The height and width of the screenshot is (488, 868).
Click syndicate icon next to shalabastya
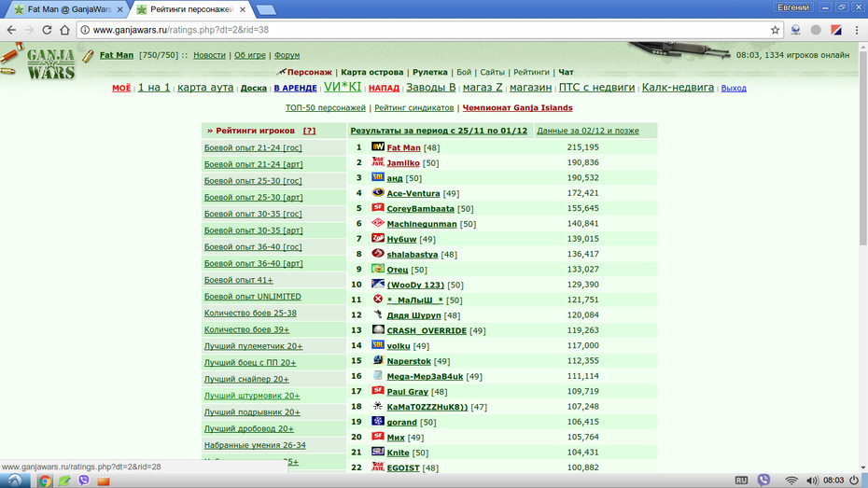click(x=378, y=254)
